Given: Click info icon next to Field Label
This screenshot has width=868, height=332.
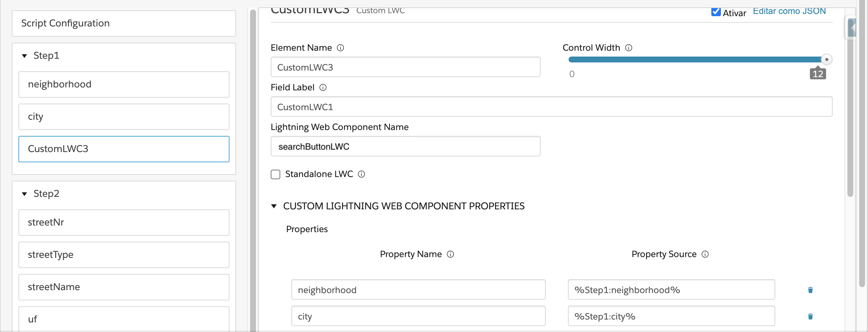Looking at the screenshot, I should click(x=323, y=87).
